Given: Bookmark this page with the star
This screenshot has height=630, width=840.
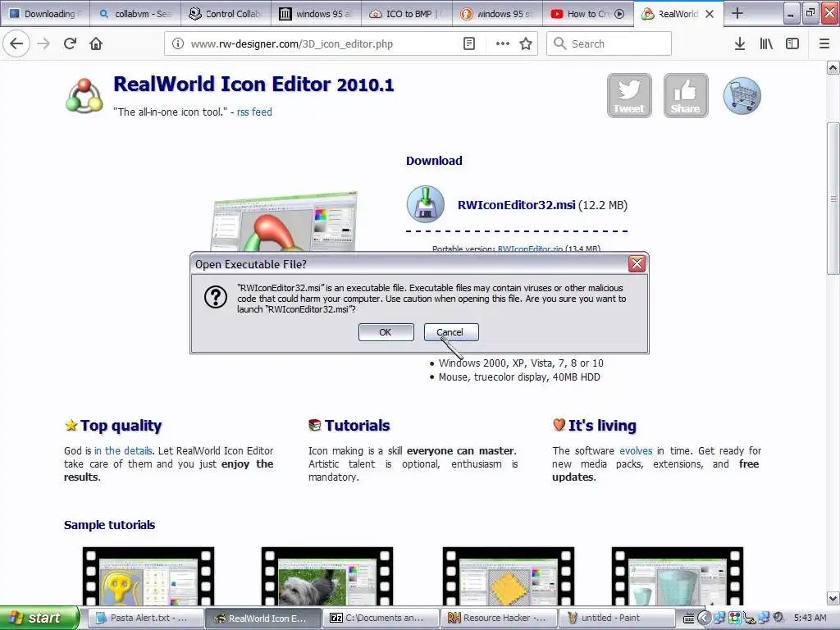Looking at the screenshot, I should [526, 44].
